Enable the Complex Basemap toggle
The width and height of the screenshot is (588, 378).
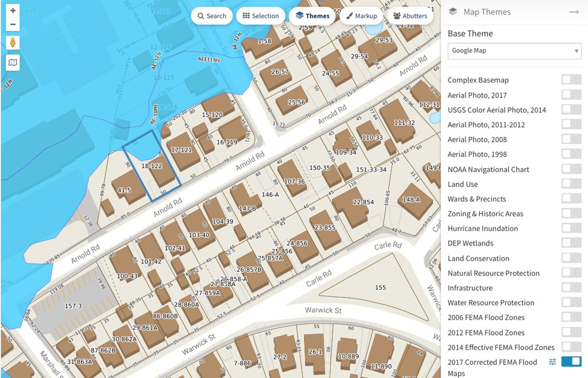point(571,79)
